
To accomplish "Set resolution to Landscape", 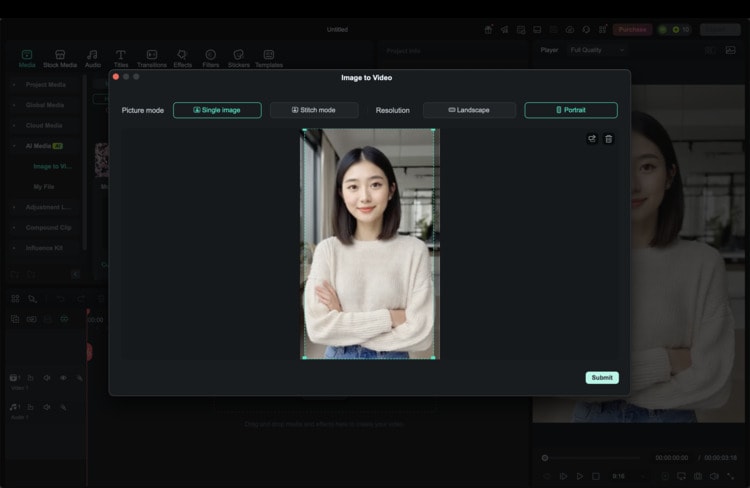I will [x=469, y=110].
